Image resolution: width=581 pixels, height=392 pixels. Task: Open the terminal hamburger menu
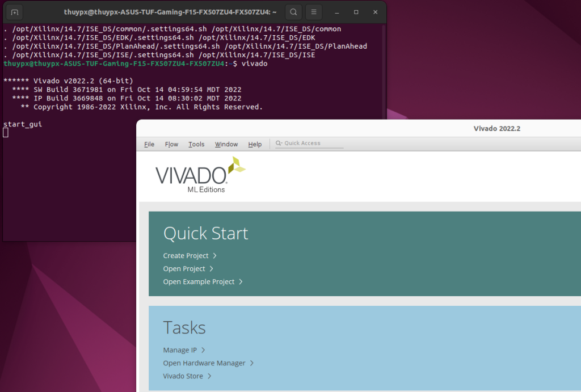(x=313, y=12)
